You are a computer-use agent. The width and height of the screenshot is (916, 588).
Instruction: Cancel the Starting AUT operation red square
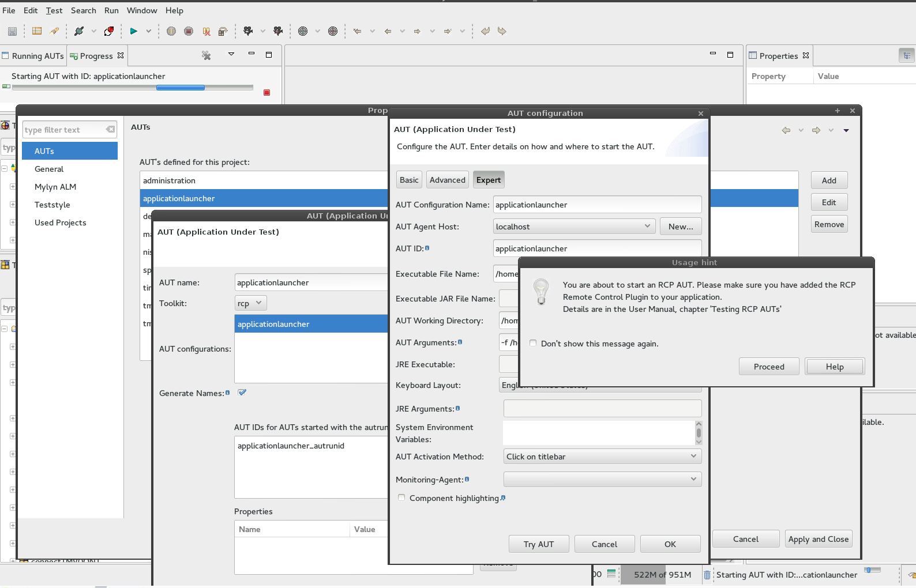pyautogui.click(x=266, y=92)
